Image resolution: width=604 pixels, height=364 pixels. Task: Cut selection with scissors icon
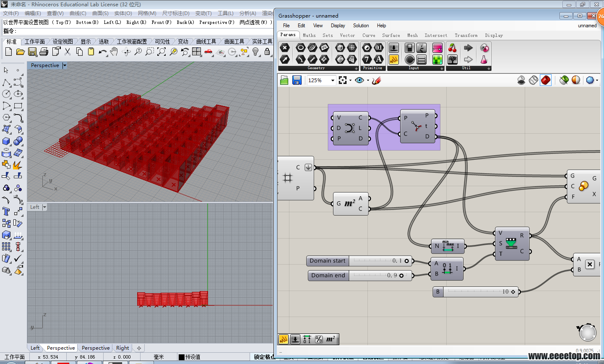pos(68,52)
